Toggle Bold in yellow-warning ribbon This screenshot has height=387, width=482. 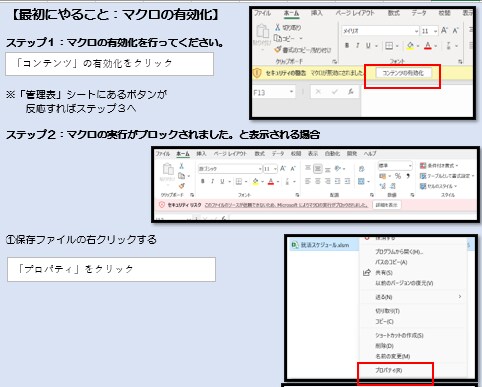tap(347, 46)
